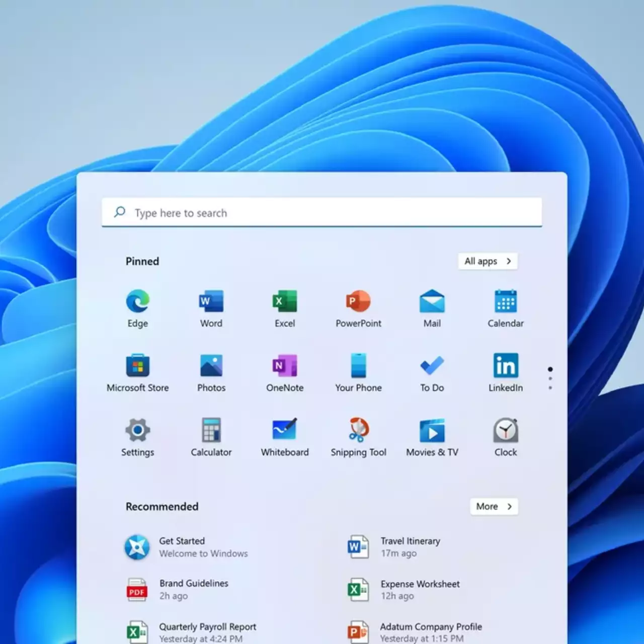Show More recommended items
This screenshot has height=644, width=644.
pos(494,507)
